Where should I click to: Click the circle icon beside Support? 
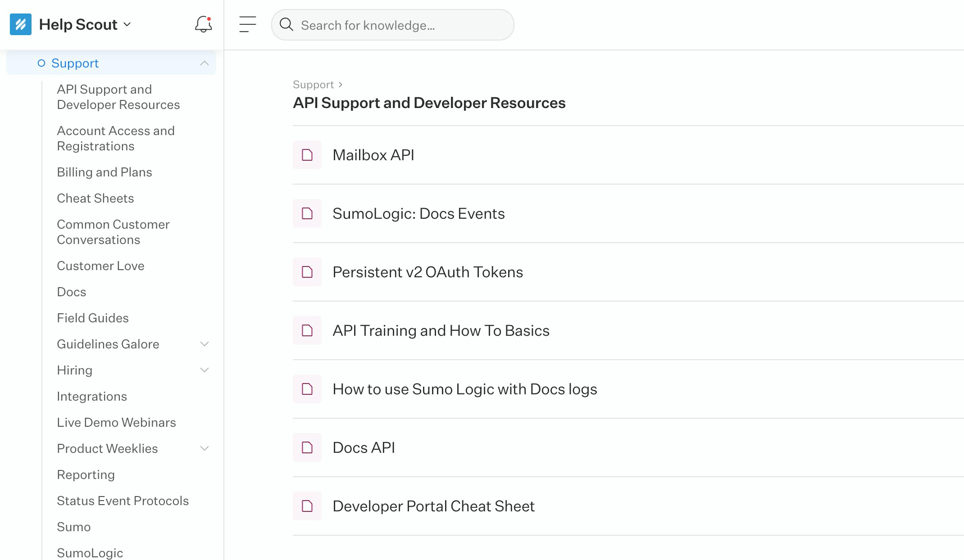pos(41,63)
